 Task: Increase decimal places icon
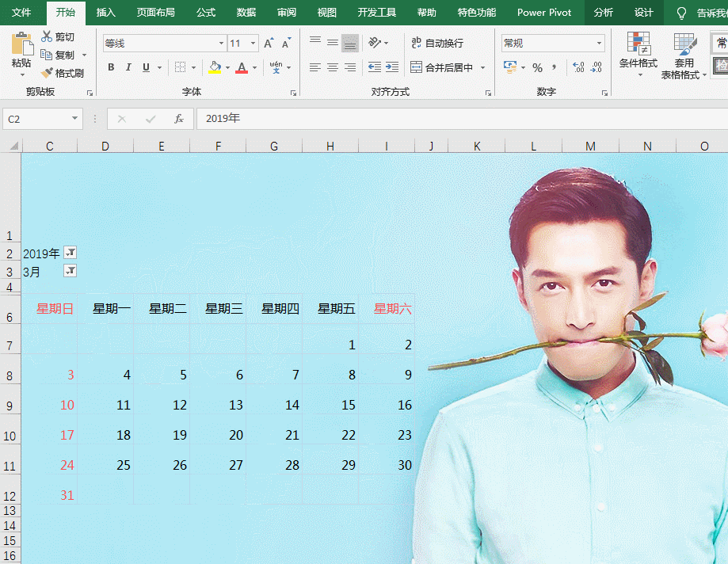click(x=578, y=68)
